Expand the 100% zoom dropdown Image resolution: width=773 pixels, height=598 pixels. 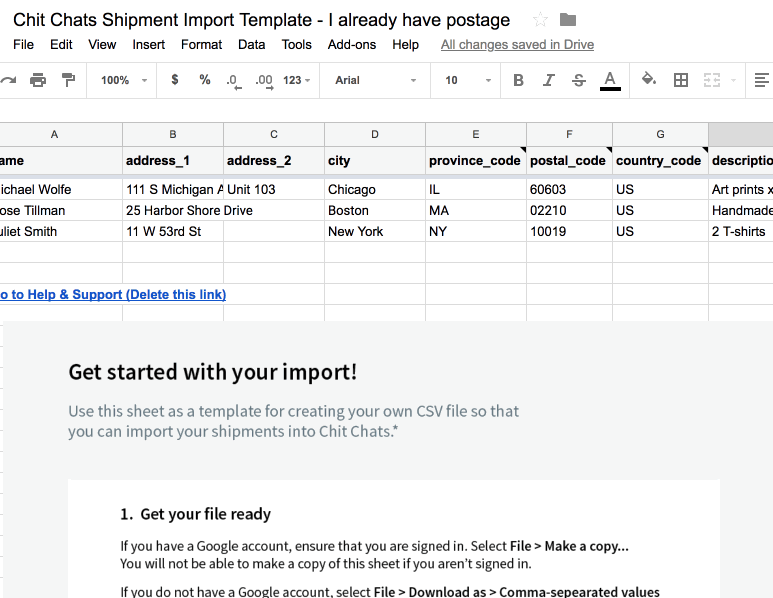tap(124, 80)
